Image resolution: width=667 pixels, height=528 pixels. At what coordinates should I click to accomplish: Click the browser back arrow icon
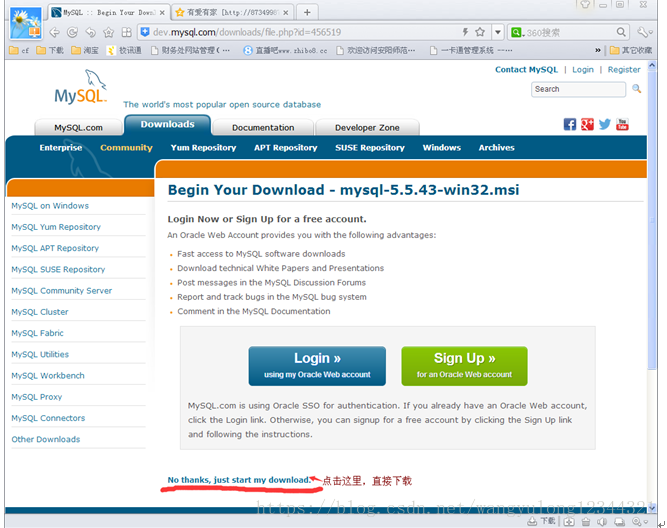coord(54,32)
